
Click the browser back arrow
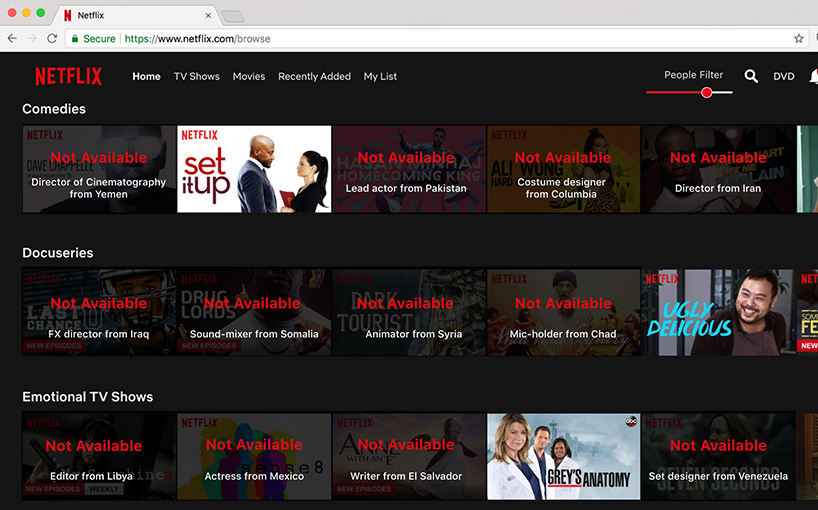click(x=13, y=39)
